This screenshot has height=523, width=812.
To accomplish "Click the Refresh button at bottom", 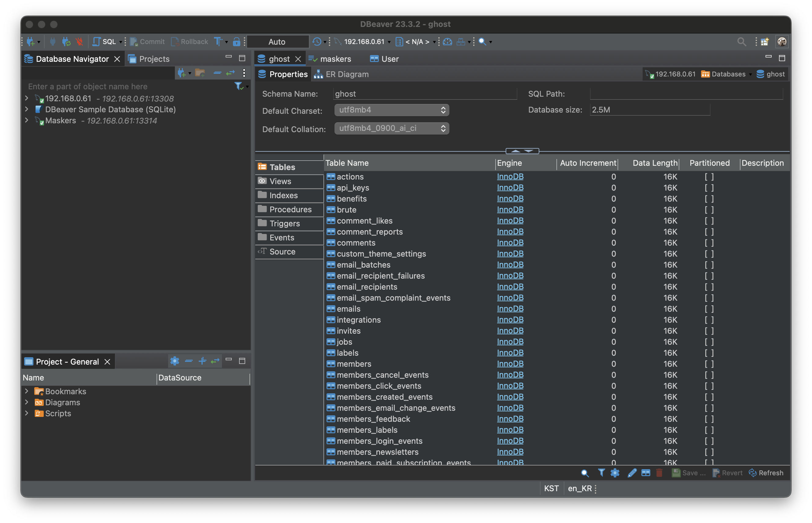I will point(766,473).
